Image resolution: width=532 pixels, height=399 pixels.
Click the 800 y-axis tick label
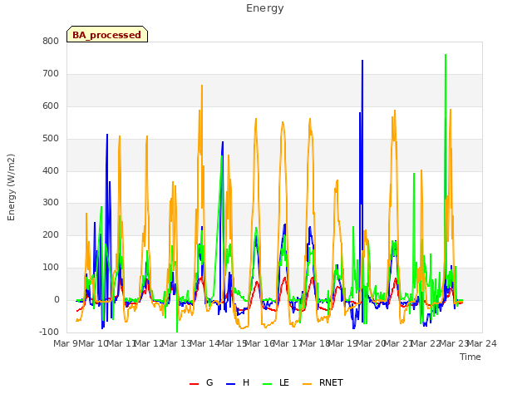51,41
